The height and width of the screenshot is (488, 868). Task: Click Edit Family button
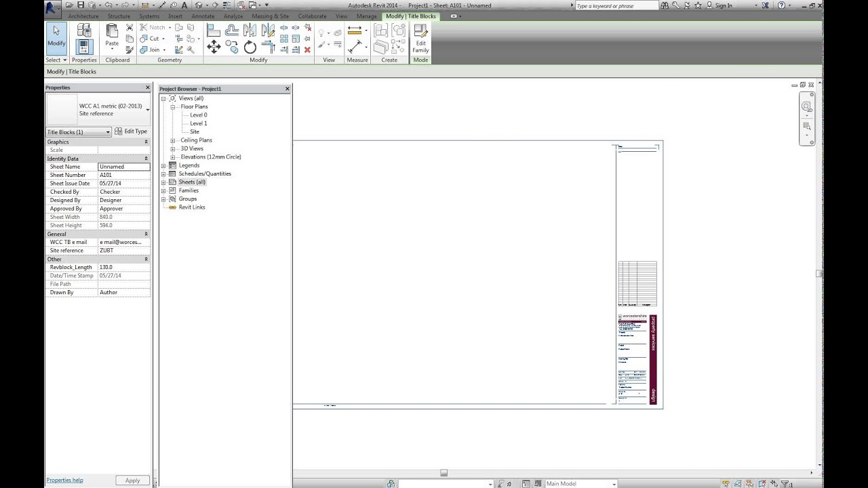tap(420, 39)
